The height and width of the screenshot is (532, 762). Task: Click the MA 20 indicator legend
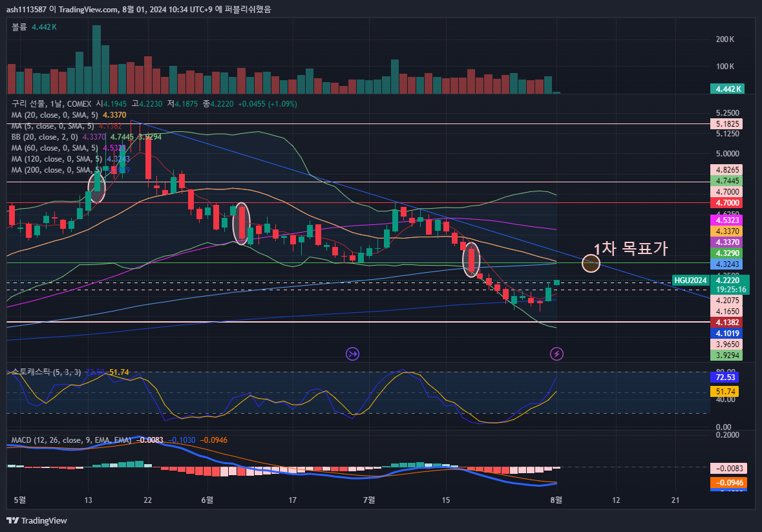coord(56,114)
